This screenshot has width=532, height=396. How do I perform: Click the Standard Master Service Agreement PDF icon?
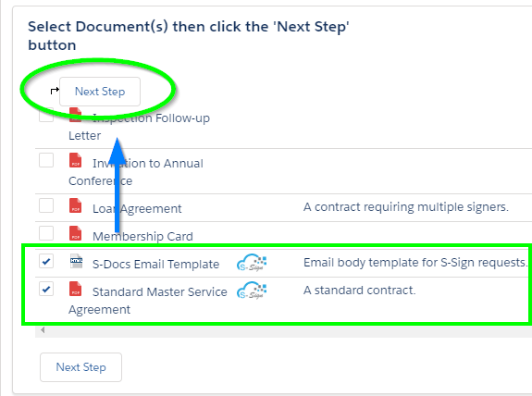click(x=75, y=289)
